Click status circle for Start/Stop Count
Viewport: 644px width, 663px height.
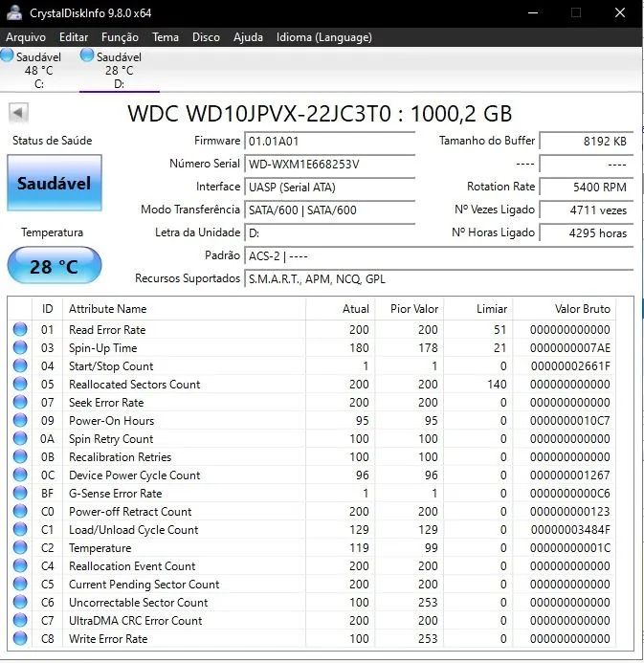coord(20,365)
